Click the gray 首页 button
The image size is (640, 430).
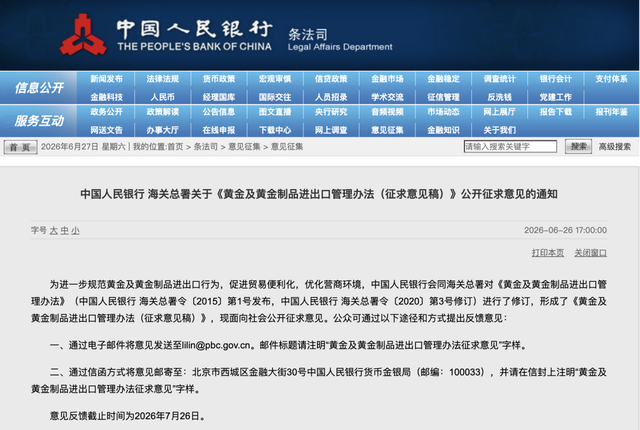(20, 147)
